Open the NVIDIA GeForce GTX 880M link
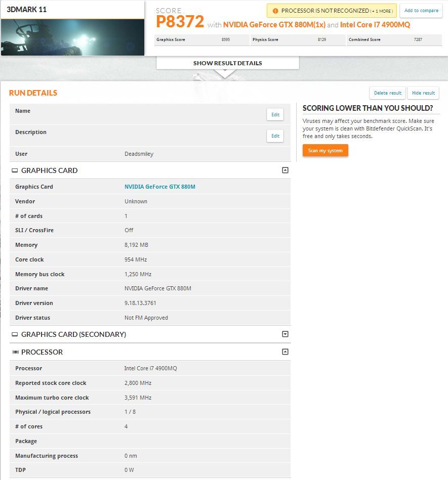448x480 pixels. click(x=159, y=187)
